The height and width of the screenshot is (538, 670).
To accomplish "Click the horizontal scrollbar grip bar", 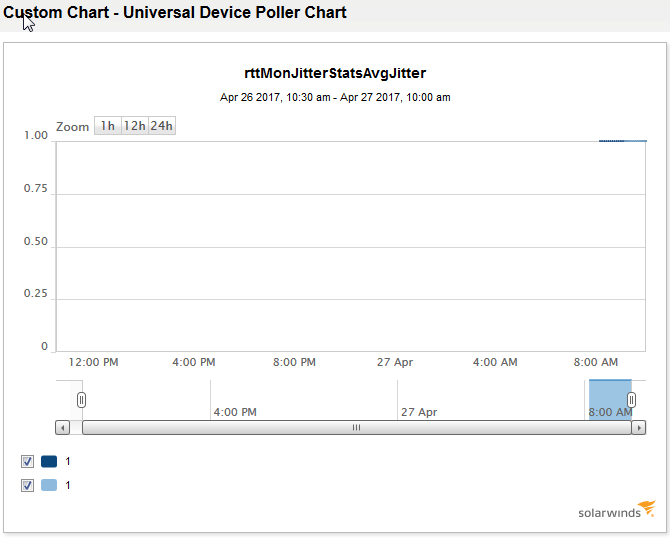I will click(356, 428).
